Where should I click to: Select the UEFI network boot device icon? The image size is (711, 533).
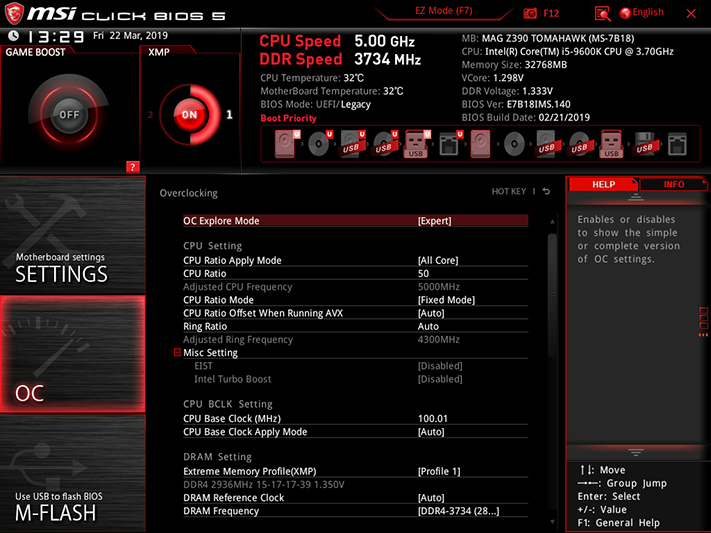pos(450,144)
